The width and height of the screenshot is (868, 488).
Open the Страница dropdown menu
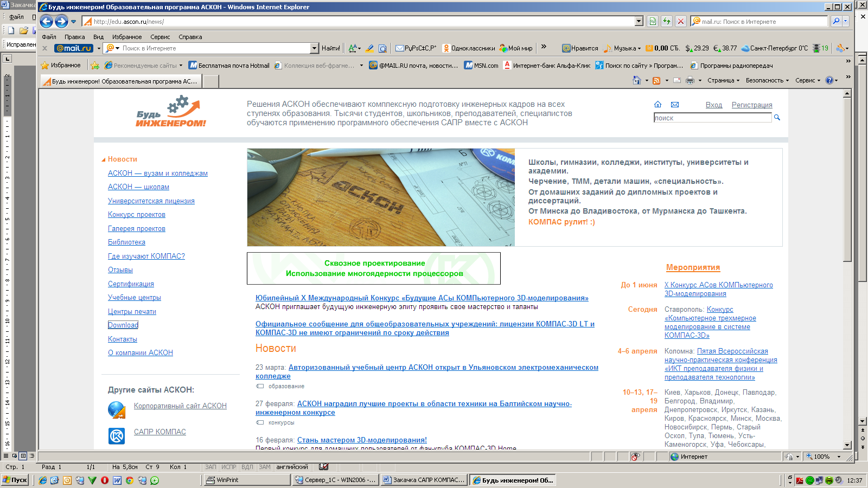click(x=724, y=80)
